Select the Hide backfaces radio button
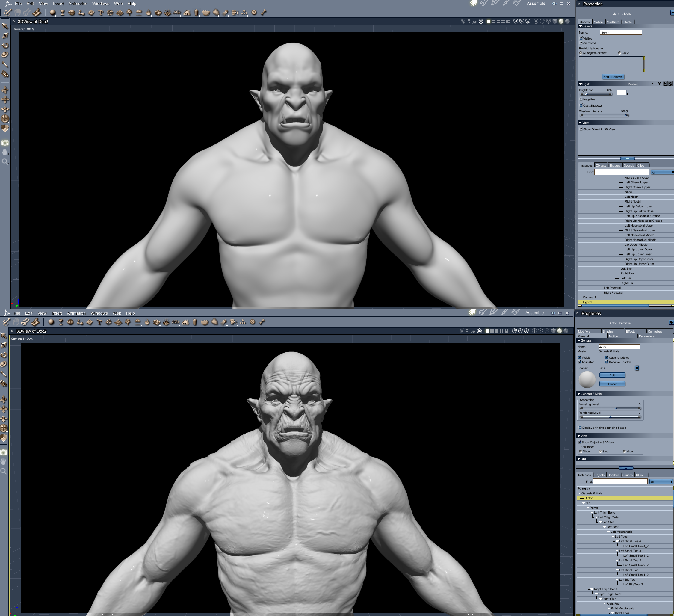Screen dimensions: 674x616 (624, 452)
